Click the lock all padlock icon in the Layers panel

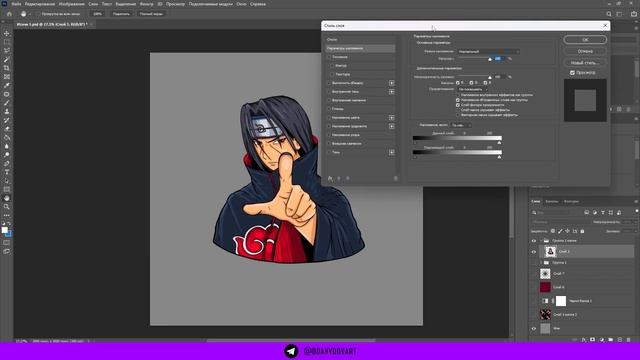click(582, 231)
